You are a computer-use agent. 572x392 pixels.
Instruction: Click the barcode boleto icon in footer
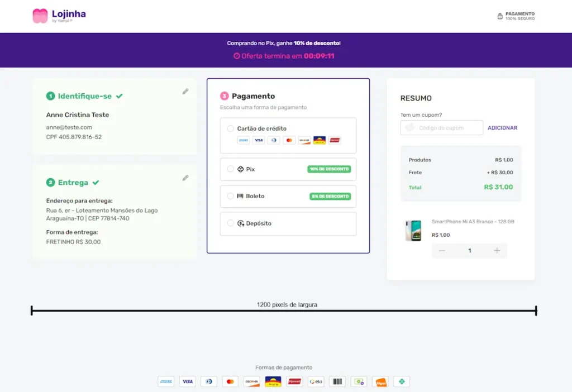click(337, 382)
